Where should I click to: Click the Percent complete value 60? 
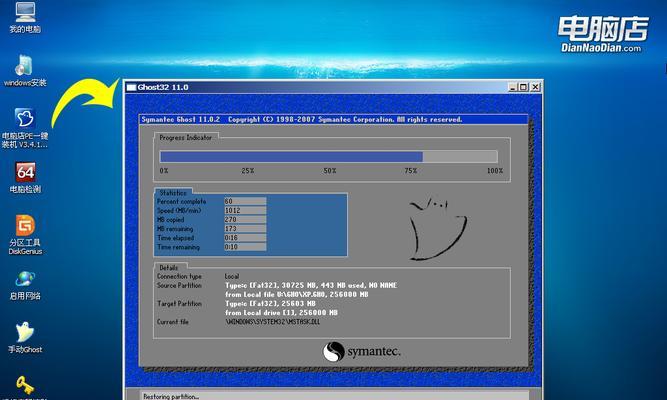pos(245,201)
